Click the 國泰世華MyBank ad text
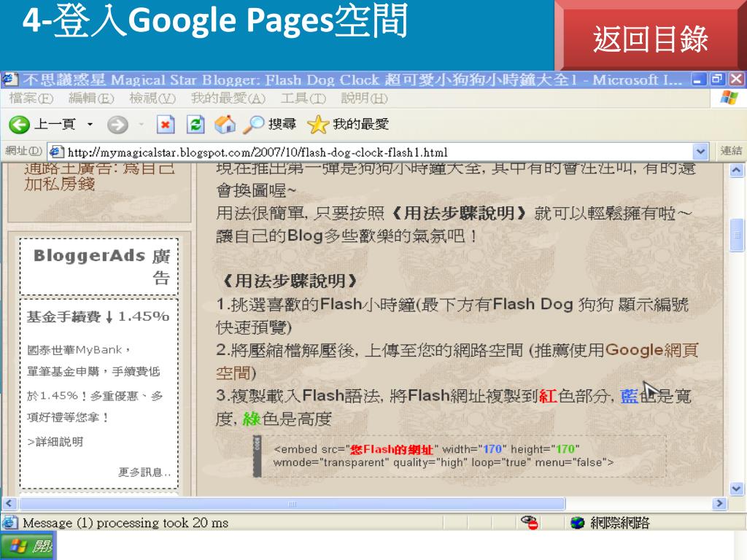The height and width of the screenshot is (560, 747). [x=79, y=350]
